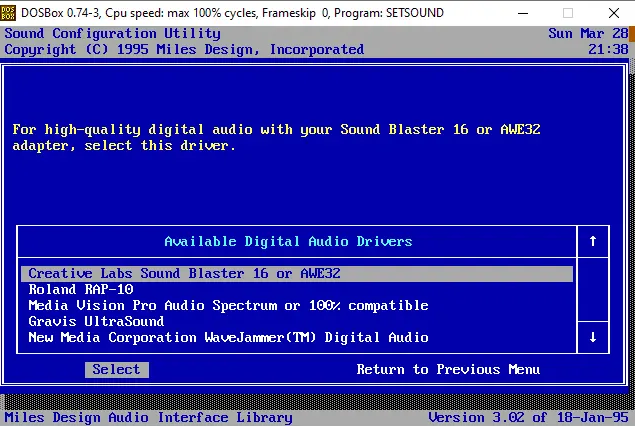The width and height of the screenshot is (635, 426).
Task: Close the DOSBox window
Action: coord(612,12)
